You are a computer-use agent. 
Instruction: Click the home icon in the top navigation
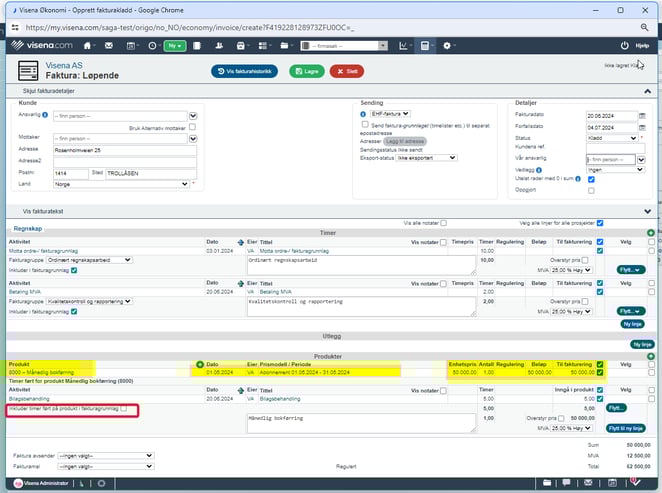point(88,46)
